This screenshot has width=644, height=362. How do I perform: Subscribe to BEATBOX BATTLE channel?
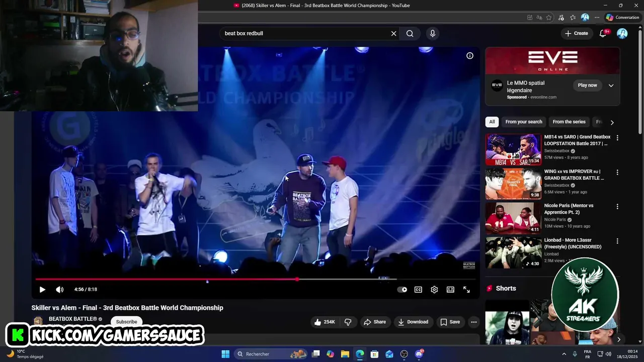tap(126, 322)
